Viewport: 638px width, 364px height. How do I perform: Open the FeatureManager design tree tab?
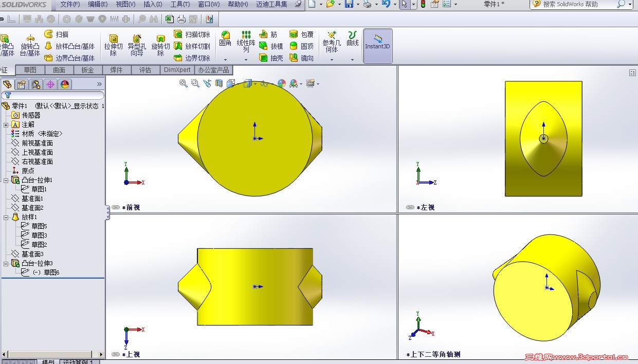pyautogui.click(x=7, y=84)
